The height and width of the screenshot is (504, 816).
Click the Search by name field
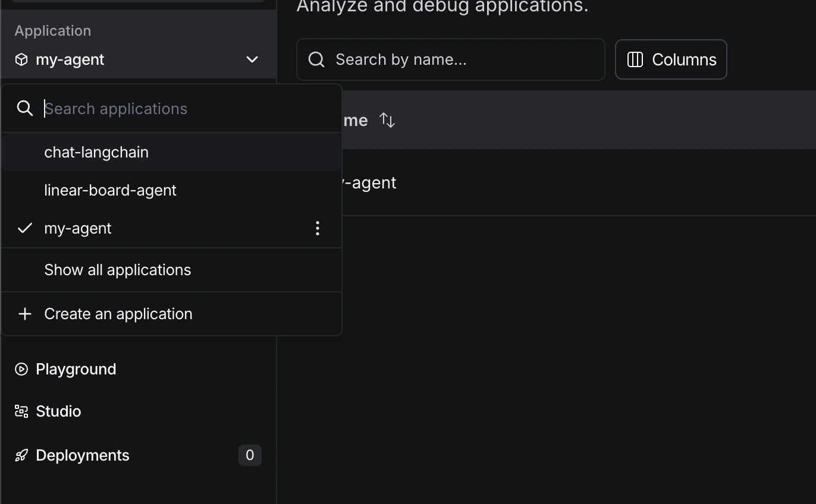pyautogui.click(x=450, y=59)
